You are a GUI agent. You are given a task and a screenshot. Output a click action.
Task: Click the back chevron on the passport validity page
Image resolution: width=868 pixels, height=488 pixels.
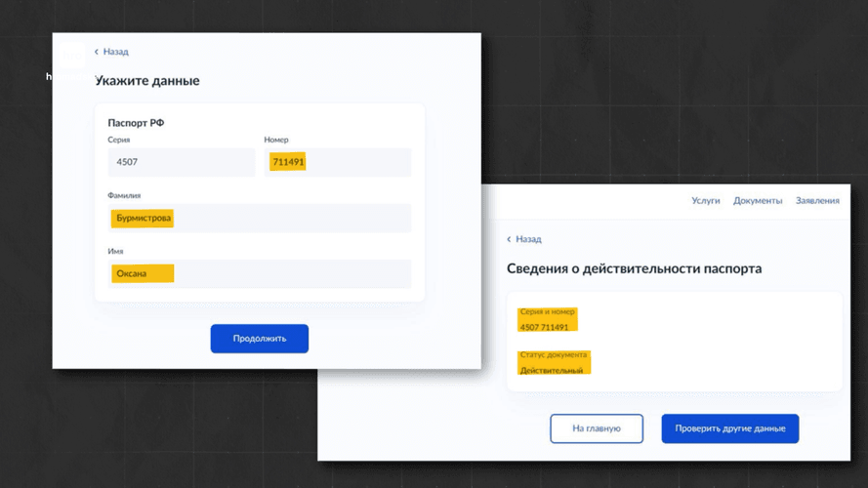(509, 239)
